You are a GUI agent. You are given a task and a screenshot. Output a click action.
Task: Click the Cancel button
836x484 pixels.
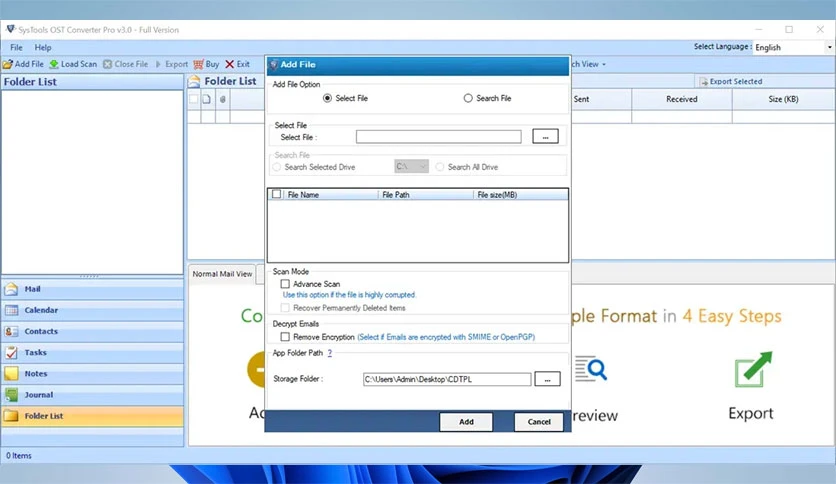[538, 422]
